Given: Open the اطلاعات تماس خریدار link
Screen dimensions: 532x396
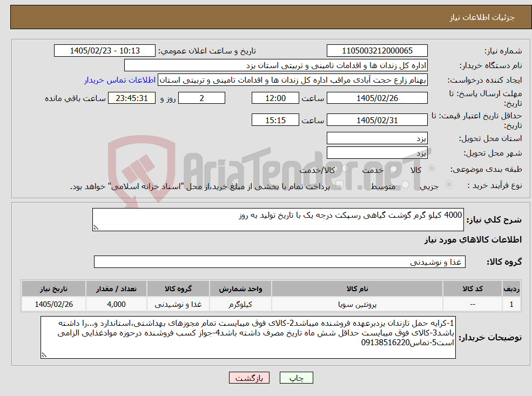Looking at the screenshot, I should tap(120, 80).
